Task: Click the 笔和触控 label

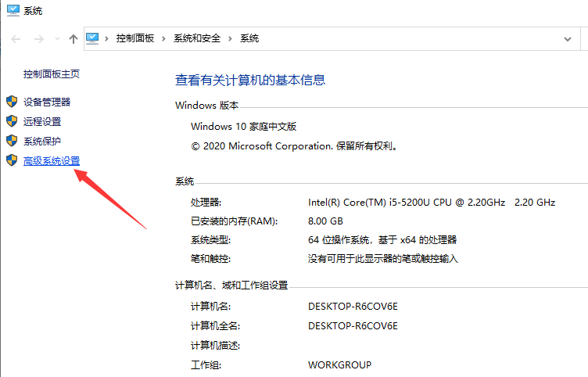Action: coord(210,259)
